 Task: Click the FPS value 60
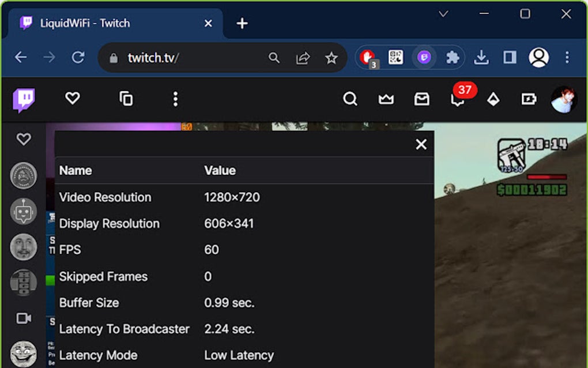point(212,250)
